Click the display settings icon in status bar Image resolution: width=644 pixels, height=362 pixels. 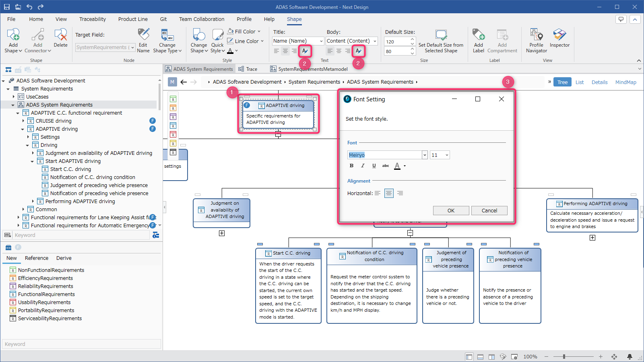[514, 357]
